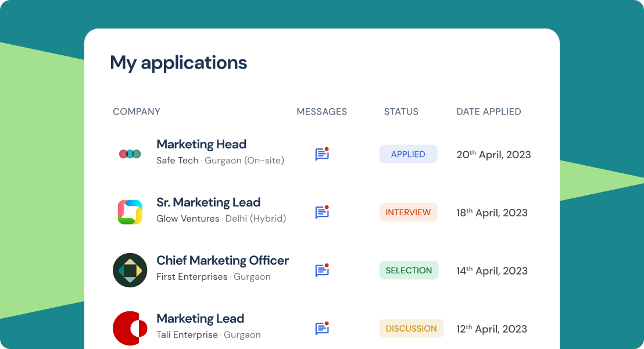644x349 pixels.
Task: Click the First Enterprises company logo
Action: click(130, 270)
